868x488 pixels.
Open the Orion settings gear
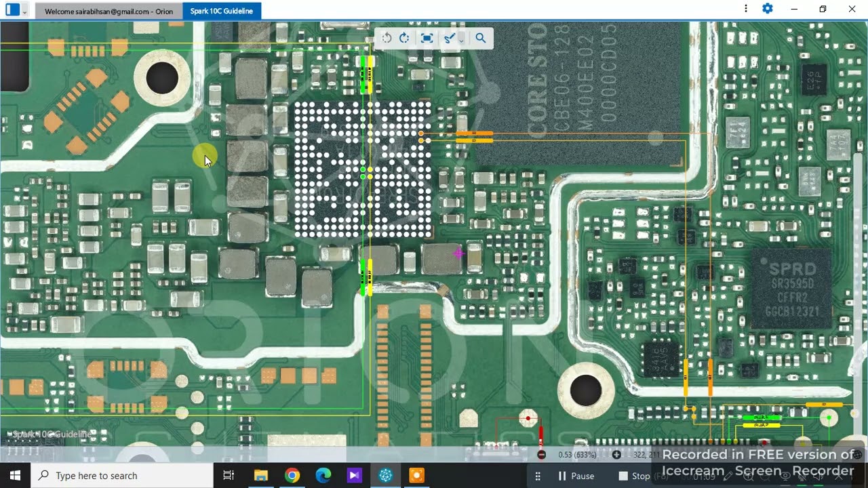coord(768,9)
